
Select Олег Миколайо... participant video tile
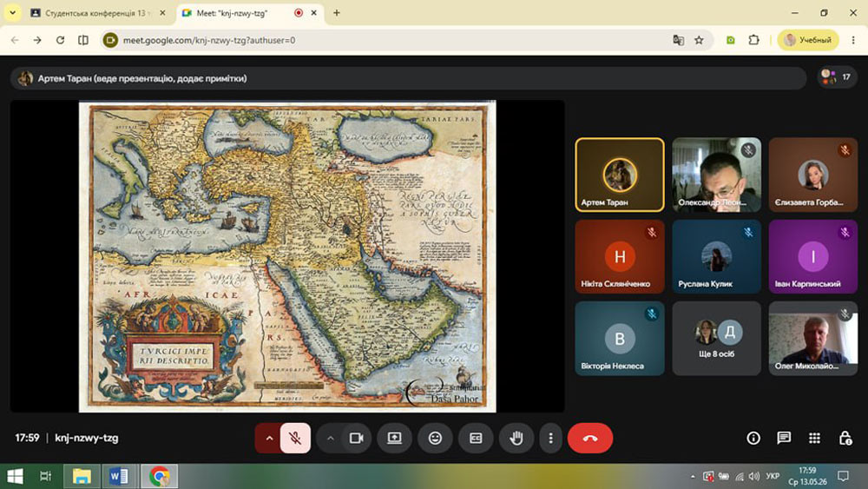click(812, 339)
